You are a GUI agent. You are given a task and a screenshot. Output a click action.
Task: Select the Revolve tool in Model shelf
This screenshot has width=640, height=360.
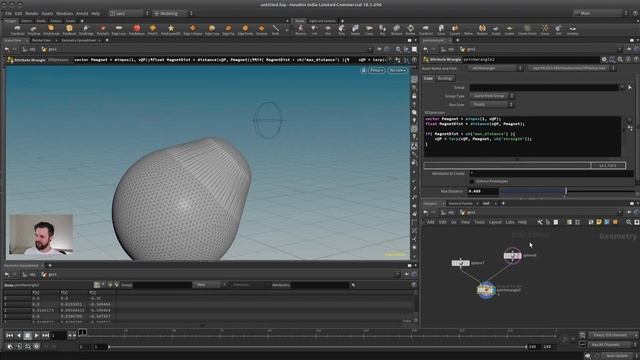300,29
